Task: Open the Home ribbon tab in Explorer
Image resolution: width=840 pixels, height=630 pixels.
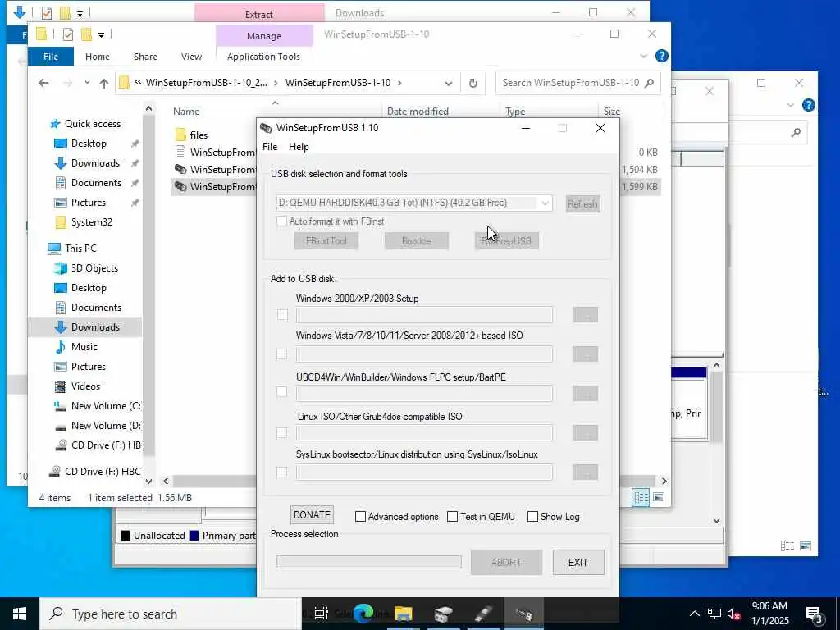Action: (98, 57)
